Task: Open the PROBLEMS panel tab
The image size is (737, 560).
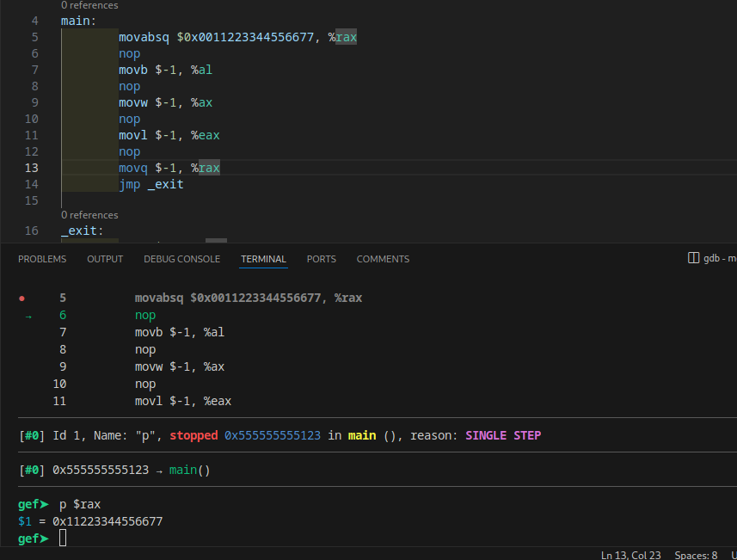Action: tap(42, 259)
